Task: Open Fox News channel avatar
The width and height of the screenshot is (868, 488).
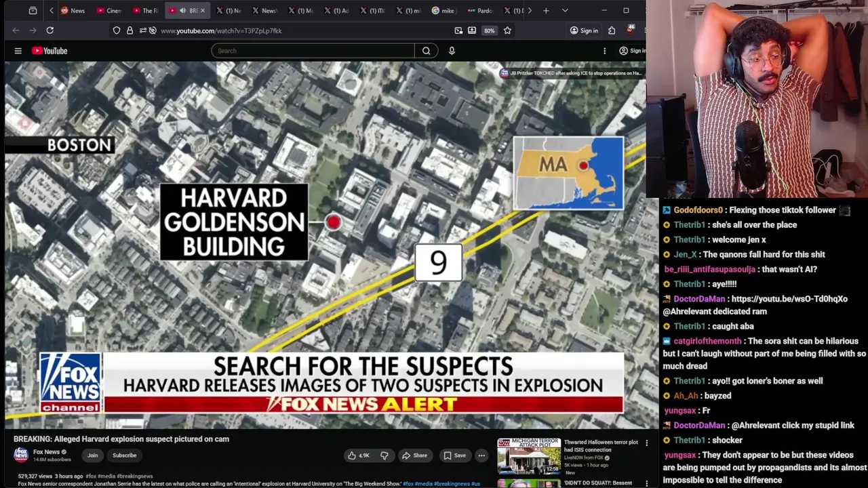Action: (21, 455)
